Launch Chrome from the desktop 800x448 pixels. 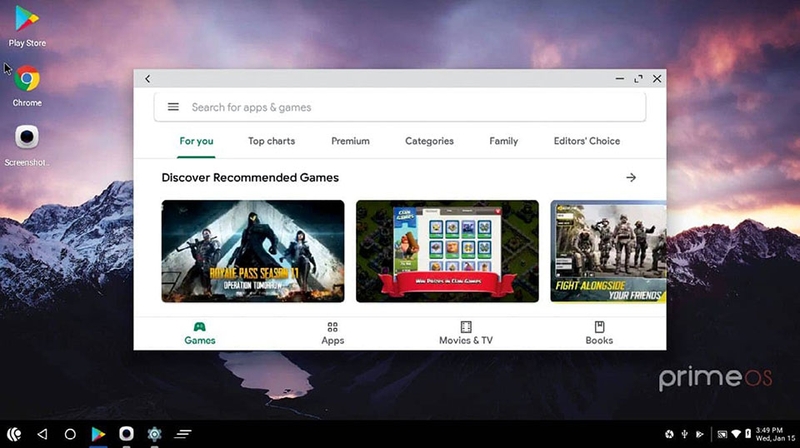27,86
